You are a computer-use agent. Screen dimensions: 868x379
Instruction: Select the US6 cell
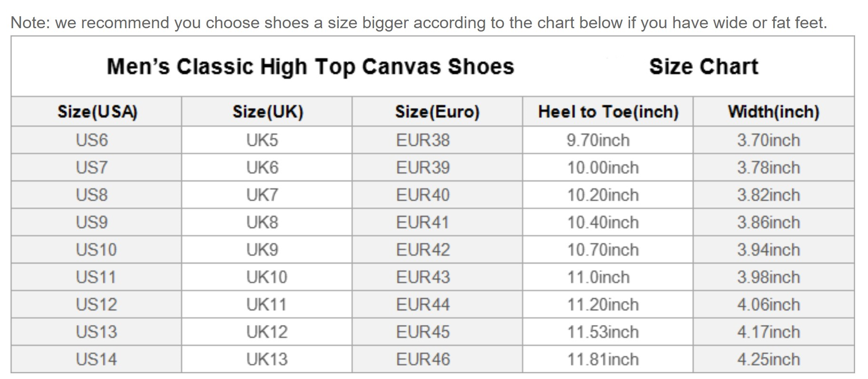click(x=92, y=140)
